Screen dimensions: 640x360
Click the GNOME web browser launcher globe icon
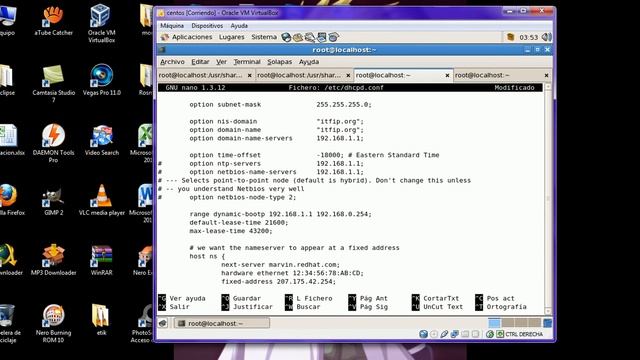pos(287,37)
